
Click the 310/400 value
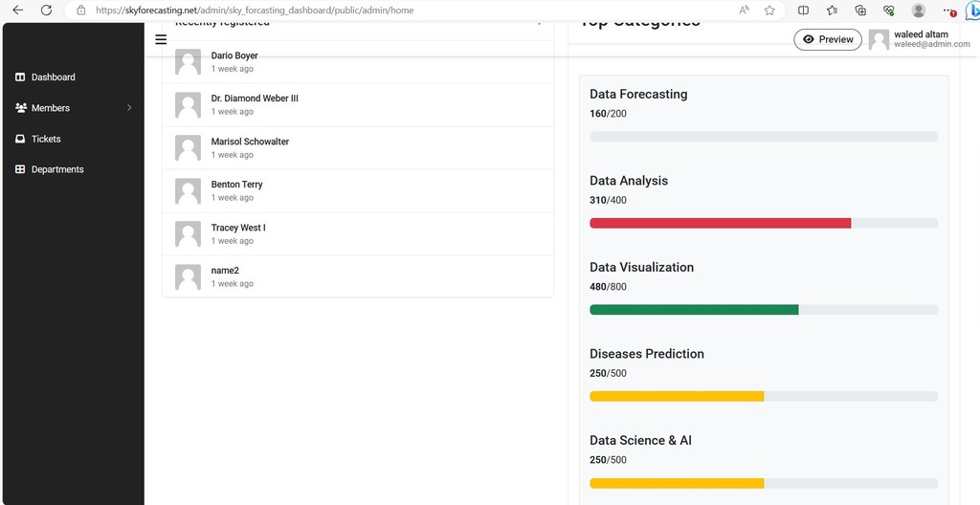pos(608,200)
